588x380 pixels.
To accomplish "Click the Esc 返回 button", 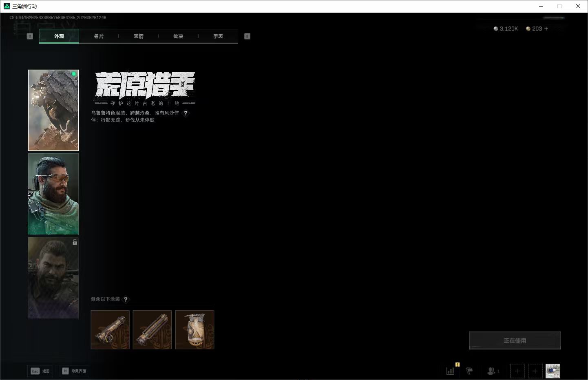I will tap(40, 371).
